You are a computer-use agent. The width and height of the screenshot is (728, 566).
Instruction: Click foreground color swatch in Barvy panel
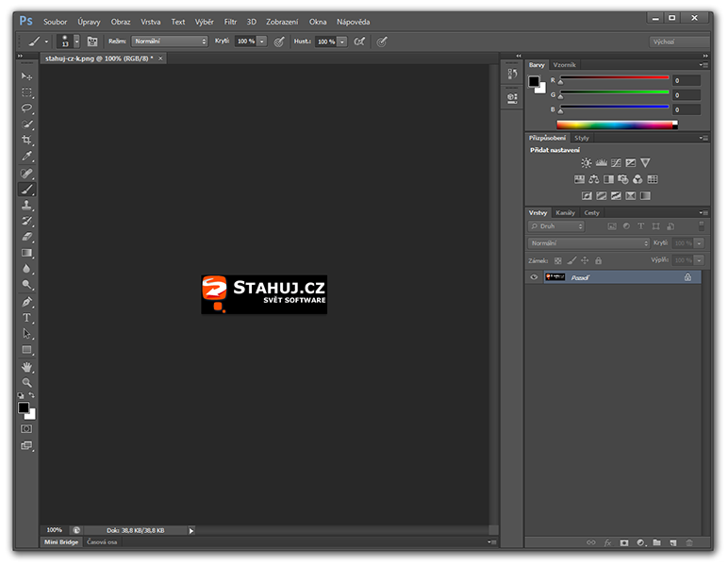point(534,82)
